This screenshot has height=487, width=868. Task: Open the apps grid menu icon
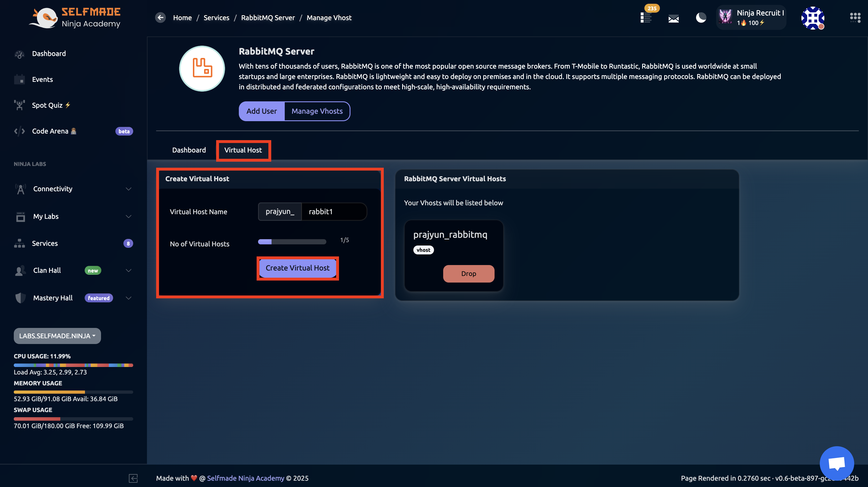(855, 18)
